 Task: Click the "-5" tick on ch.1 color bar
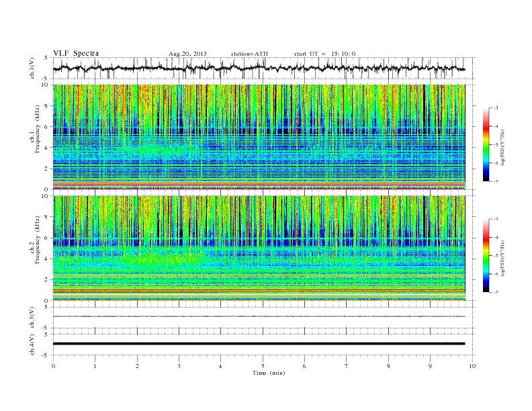pos(496,145)
